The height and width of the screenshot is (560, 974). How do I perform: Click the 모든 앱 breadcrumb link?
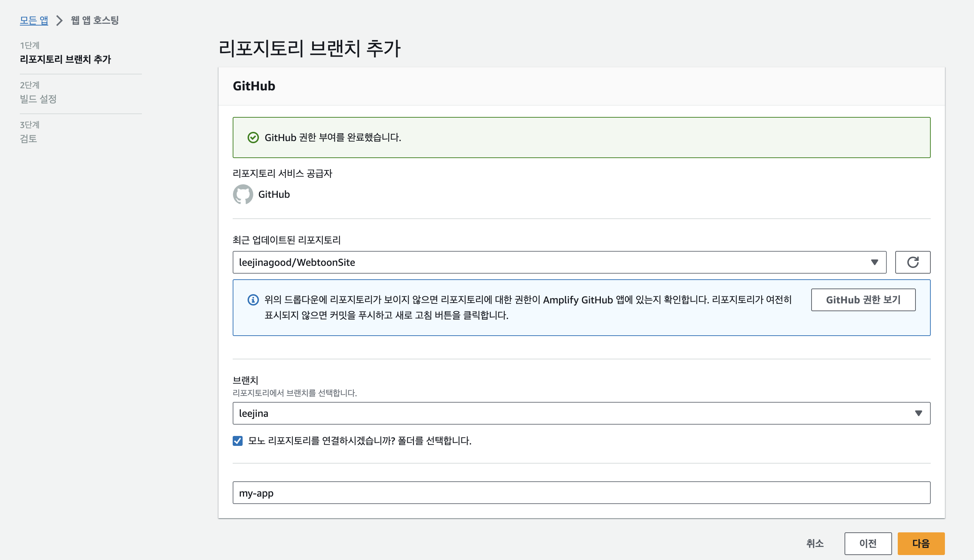coord(34,21)
